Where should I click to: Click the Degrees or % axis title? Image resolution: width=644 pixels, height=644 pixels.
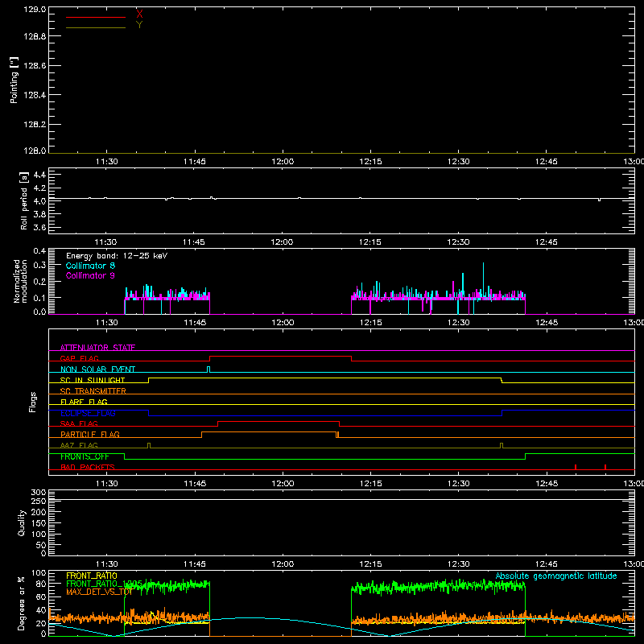coord(22,603)
